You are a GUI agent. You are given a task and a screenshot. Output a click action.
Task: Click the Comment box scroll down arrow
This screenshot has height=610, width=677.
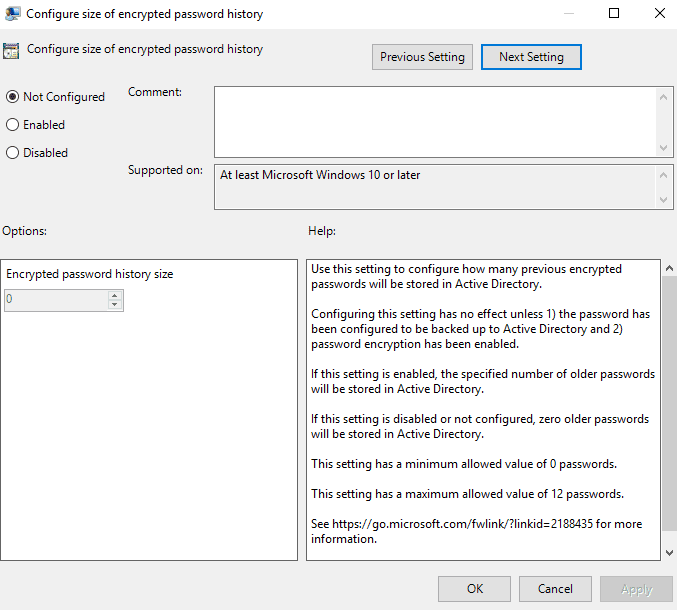(x=665, y=147)
